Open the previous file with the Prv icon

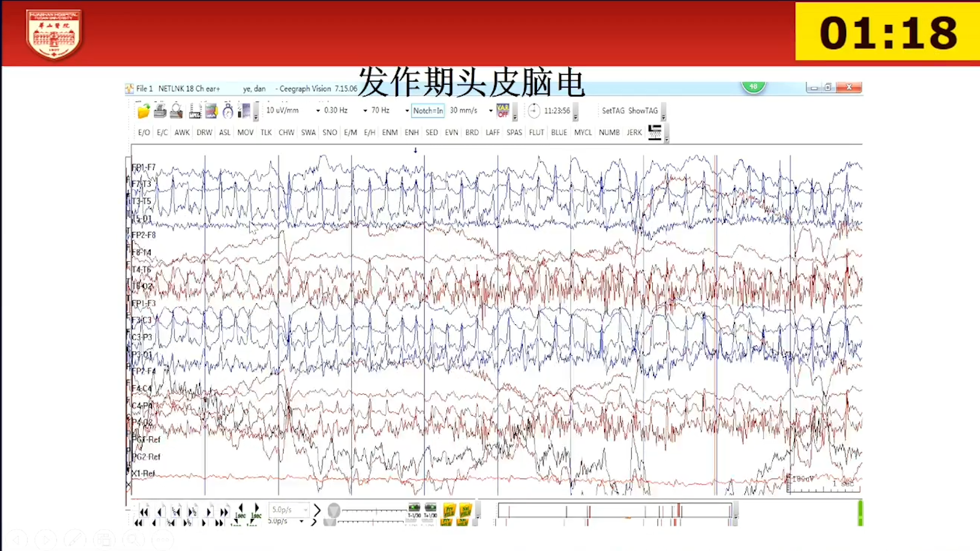(x=449, y=510)
